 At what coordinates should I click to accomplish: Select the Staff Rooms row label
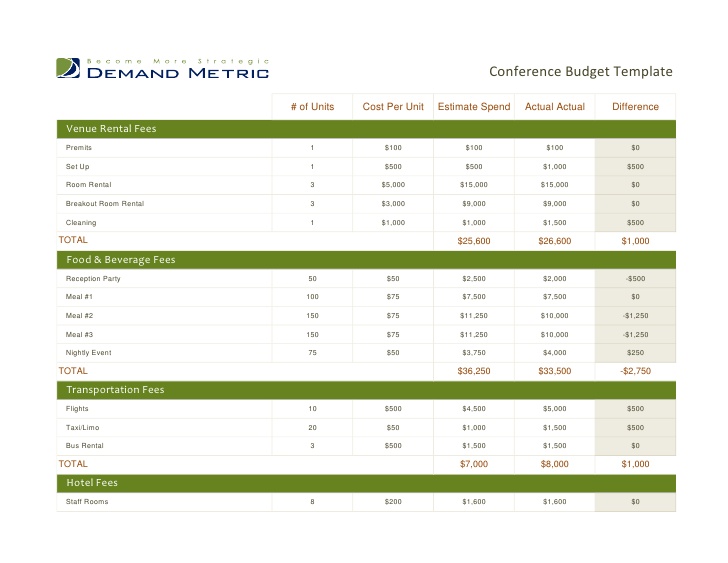[87, 502]
